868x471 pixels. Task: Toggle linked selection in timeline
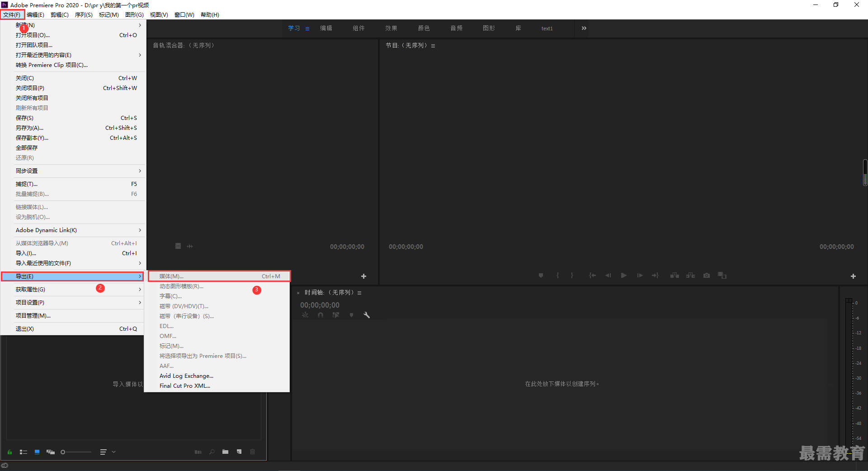pyautogui.click(x=336, y=315)
